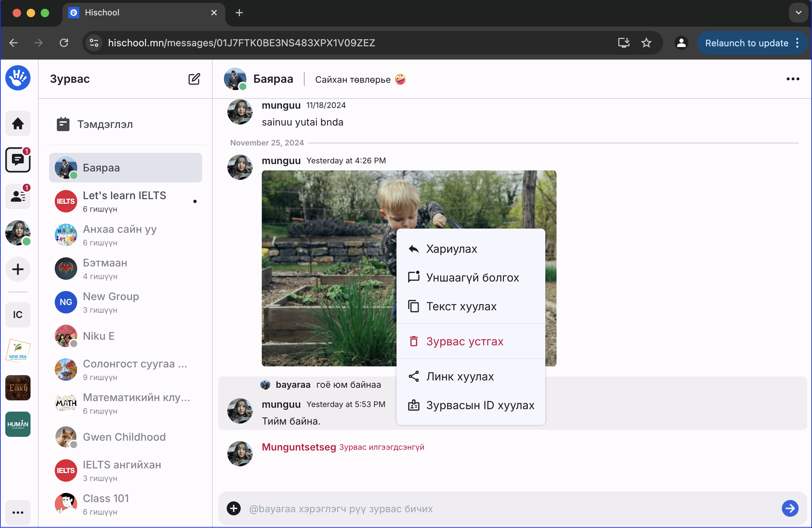Select Линк хуулах menu entry

click(460, 377)
